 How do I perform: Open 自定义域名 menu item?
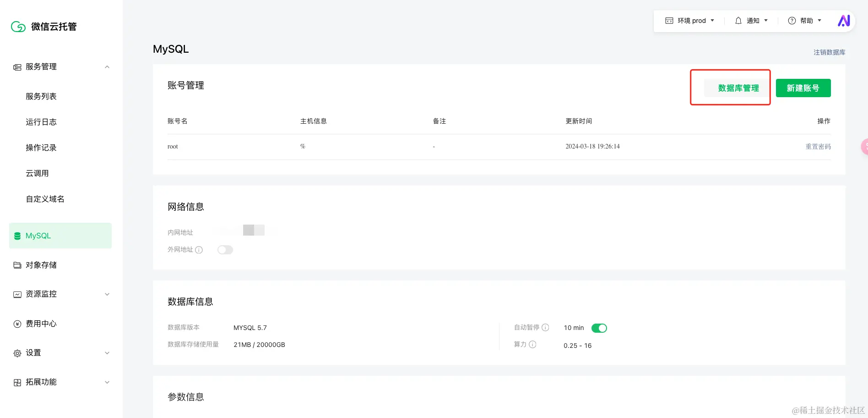click(x=45, y=199)
